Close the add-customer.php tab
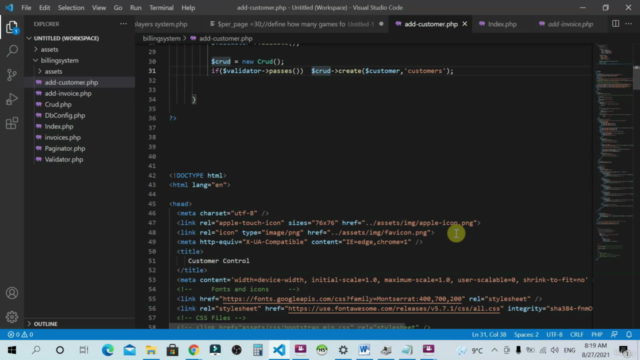 point(464,24)
